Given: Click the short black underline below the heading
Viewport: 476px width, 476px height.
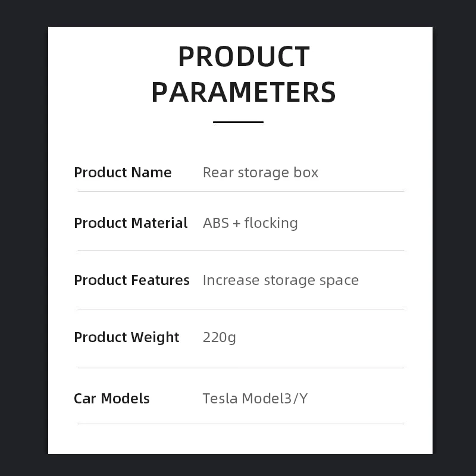Looking at the screenshot, I should [238, 122].
